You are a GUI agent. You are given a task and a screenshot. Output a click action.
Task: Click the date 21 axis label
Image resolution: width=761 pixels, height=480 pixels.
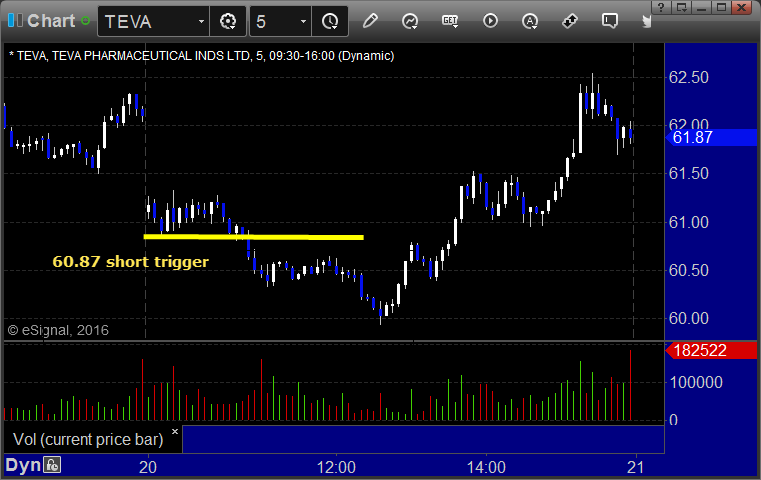click(635, 467)
